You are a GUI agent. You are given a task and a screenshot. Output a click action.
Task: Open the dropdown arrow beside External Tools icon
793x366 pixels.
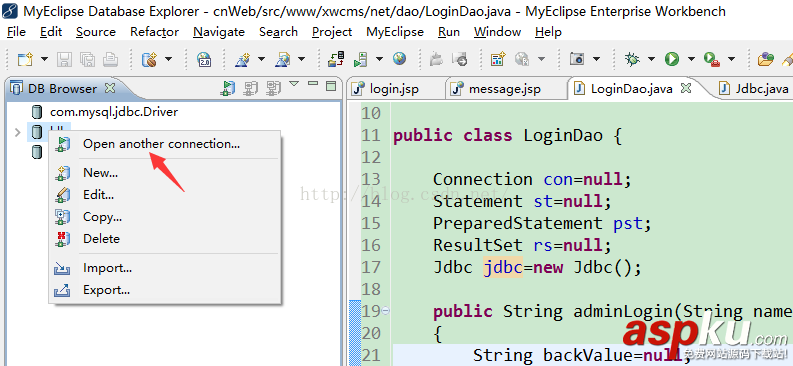731,59
